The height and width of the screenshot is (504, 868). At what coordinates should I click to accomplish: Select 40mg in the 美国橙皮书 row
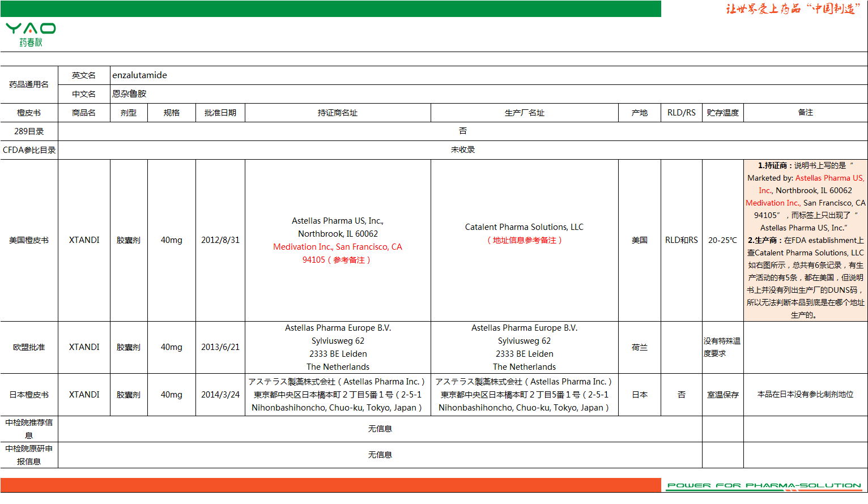172,240
